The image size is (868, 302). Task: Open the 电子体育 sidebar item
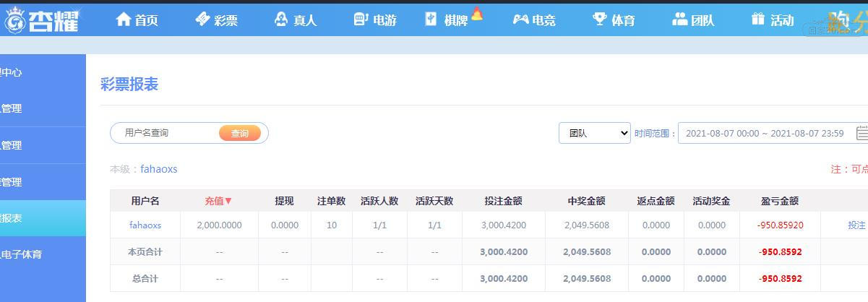tap(43, 254)
